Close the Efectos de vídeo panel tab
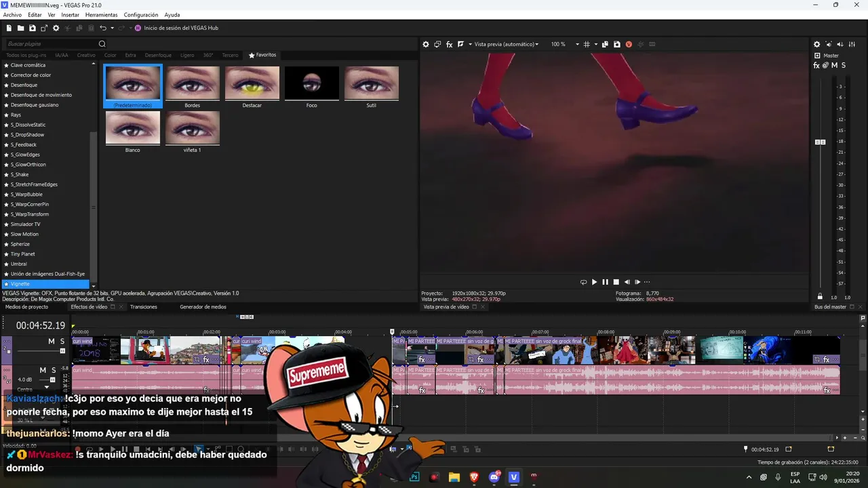 [122, 307]
